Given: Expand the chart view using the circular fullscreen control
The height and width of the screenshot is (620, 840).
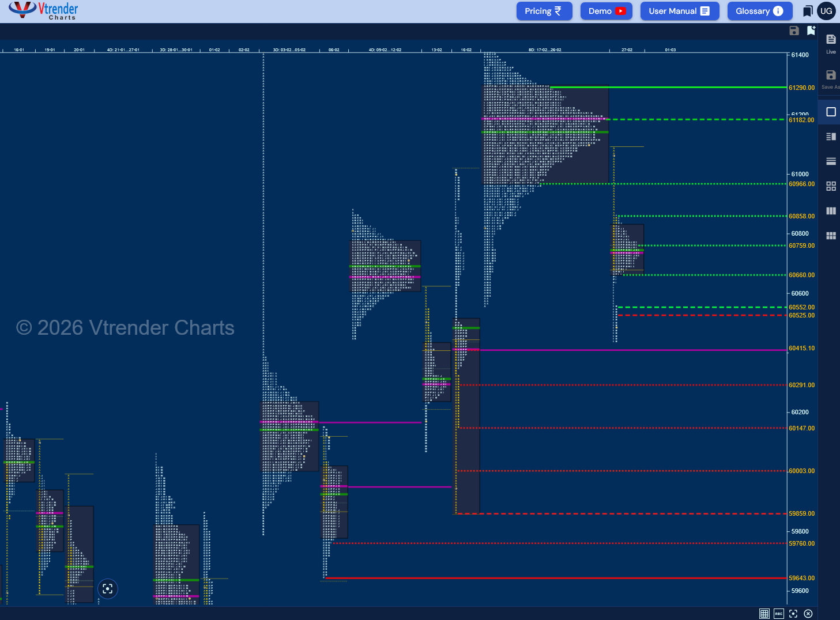Looking at the screenshot, I should 108,588.
